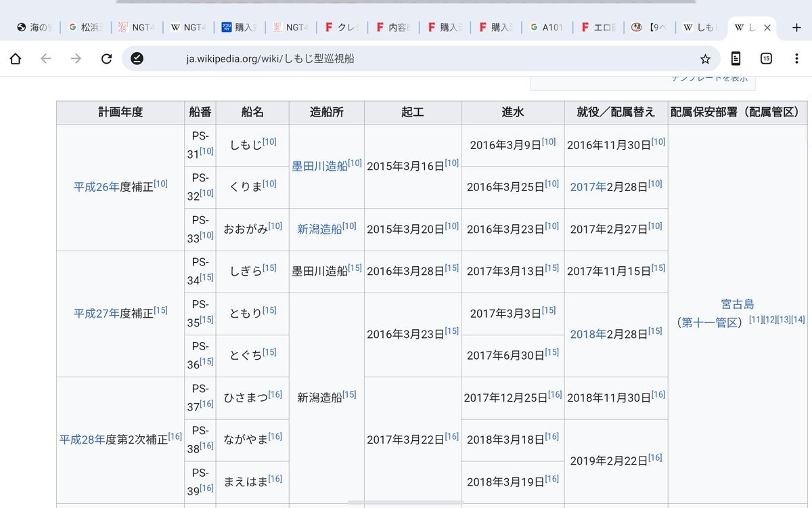Reload the current Wikipedia page

pos(106,59)
